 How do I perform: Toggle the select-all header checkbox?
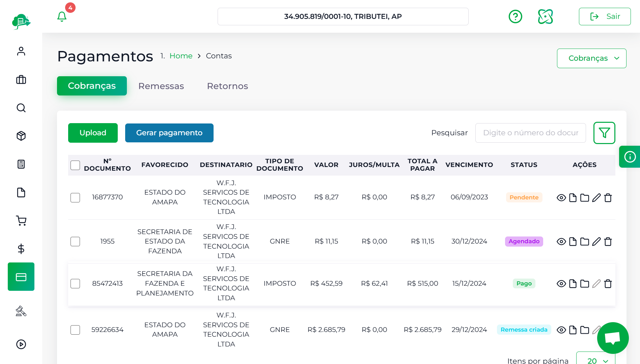75,165
